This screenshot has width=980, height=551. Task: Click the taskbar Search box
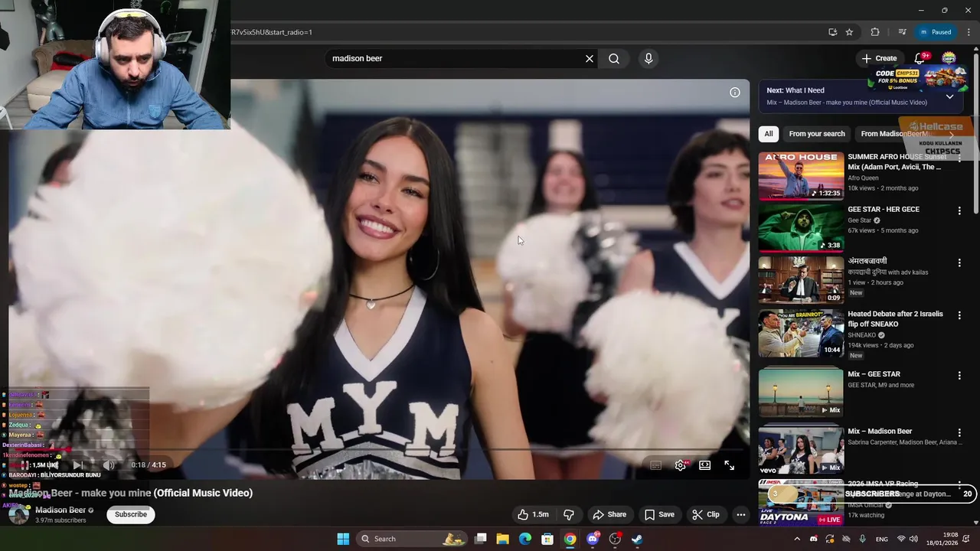412,539
